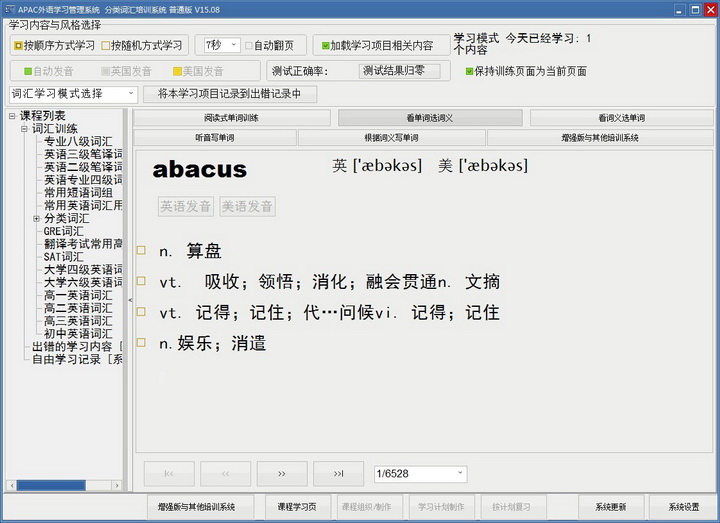The height and width of the screenshot is (523, 720).
Task: Click the application icon in title bar
Action: point(10,9)
